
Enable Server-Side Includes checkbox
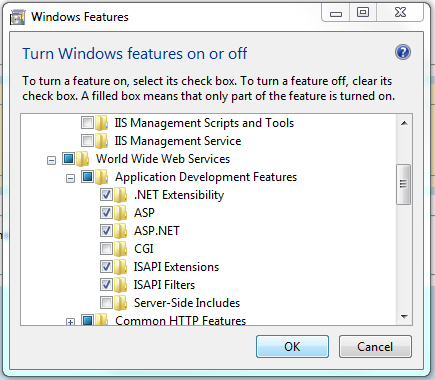(x=106, y=302)
